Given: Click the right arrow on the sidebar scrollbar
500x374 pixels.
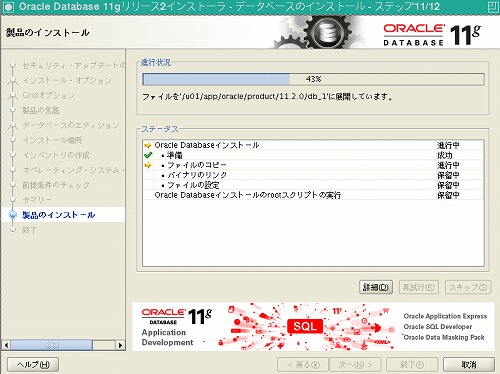Looking at the screenshot, I should [x=120, y=345].
